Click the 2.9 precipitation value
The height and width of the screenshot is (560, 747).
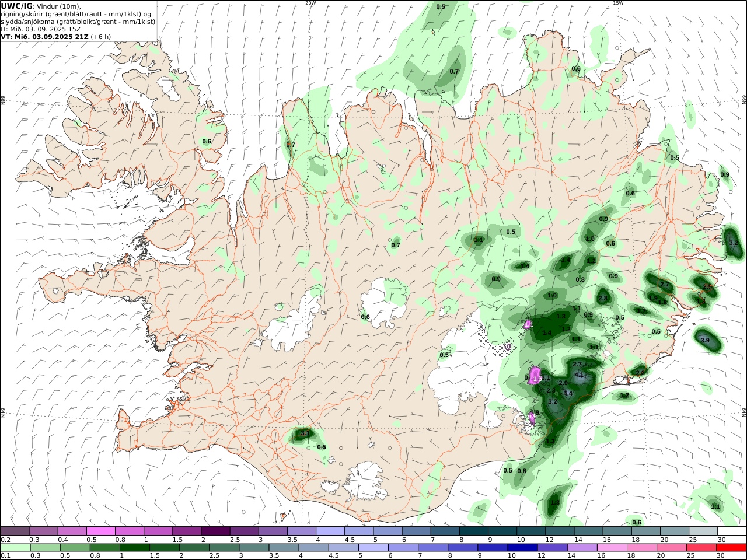563,383
